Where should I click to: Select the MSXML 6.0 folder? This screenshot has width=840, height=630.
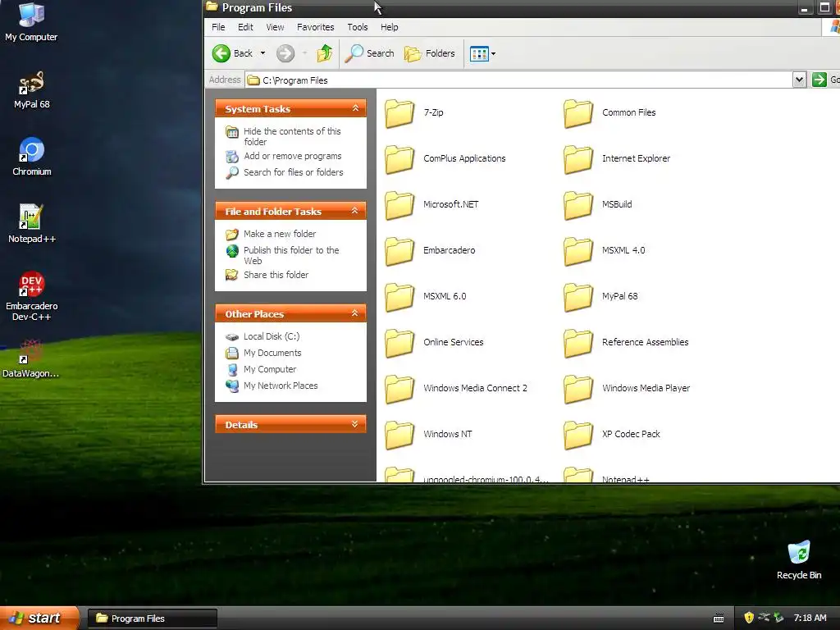coord(426,297)
